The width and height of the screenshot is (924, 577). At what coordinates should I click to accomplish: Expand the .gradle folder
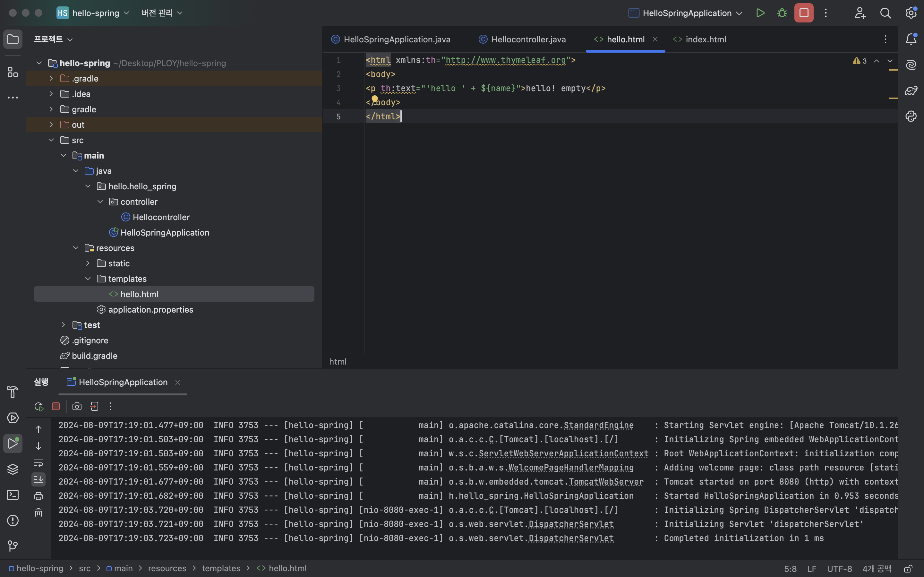pyautogui.click(x=51, y=78)
